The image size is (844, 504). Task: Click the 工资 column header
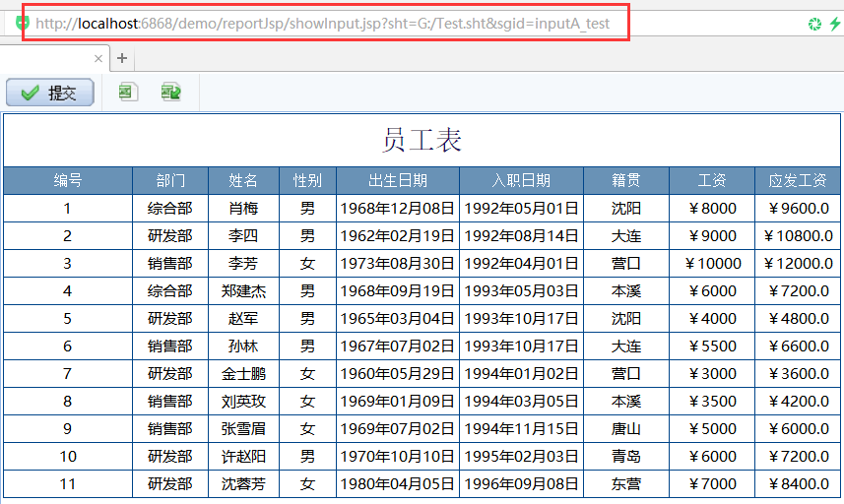click(712, 180)
